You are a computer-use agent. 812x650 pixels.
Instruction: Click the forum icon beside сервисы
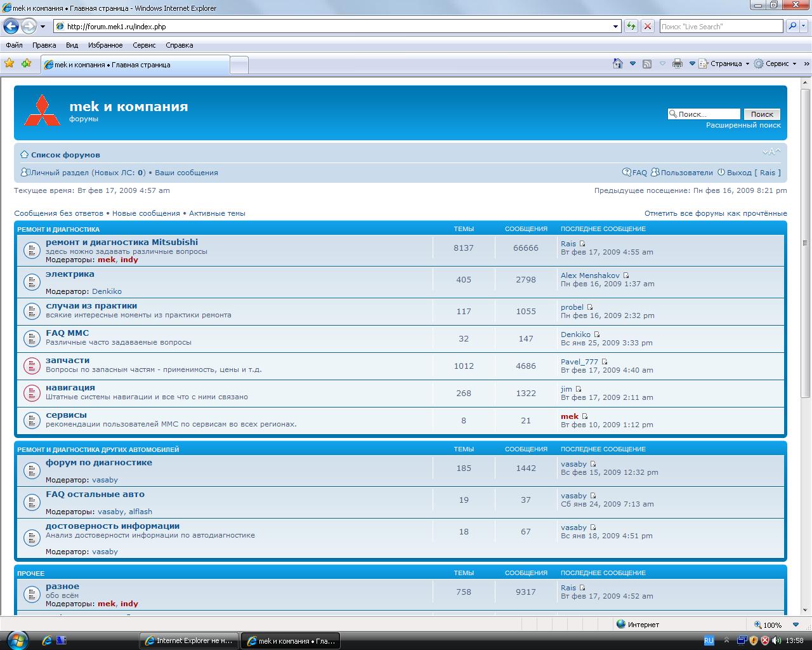(32, 420)
